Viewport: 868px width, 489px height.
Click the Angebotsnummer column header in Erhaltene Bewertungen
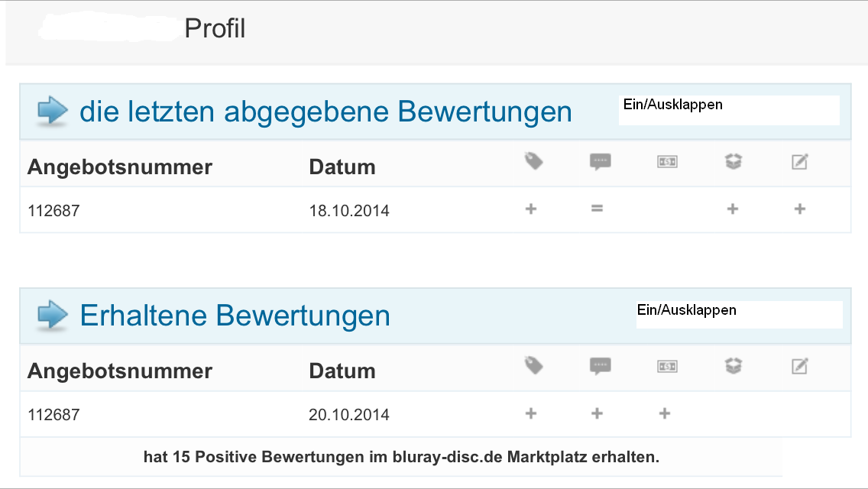pos(120,371)
